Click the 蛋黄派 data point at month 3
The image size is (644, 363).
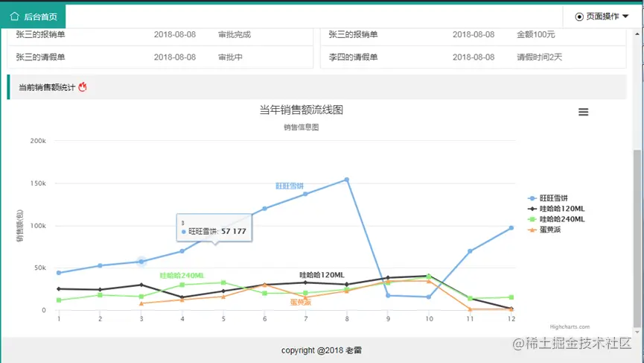[x=141, y=303]
